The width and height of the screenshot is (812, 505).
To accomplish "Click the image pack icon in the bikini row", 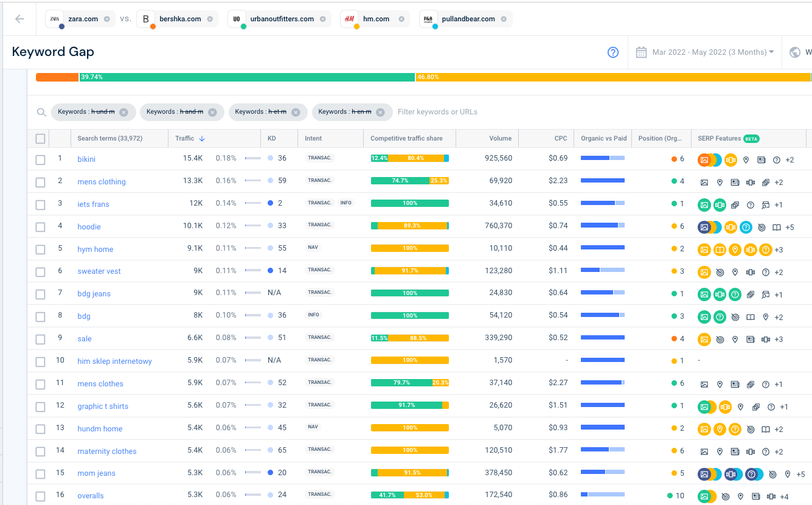I will [704, 160].
